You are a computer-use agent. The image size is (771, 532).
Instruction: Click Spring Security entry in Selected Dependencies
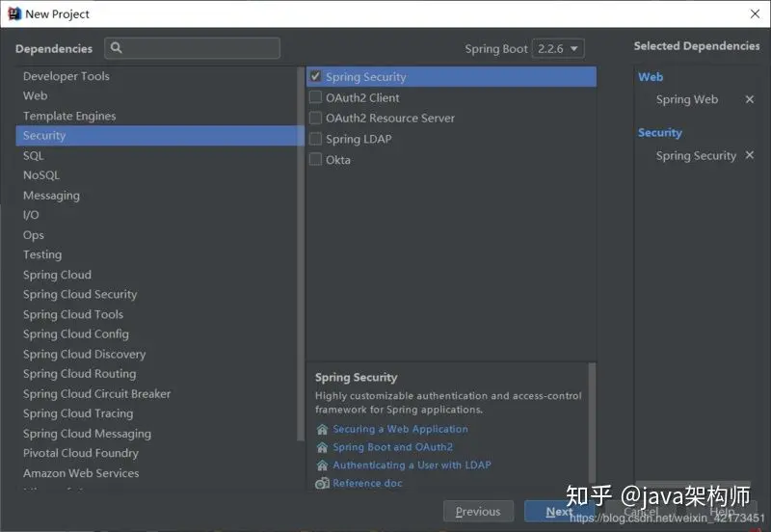click(x=696, y=156)
